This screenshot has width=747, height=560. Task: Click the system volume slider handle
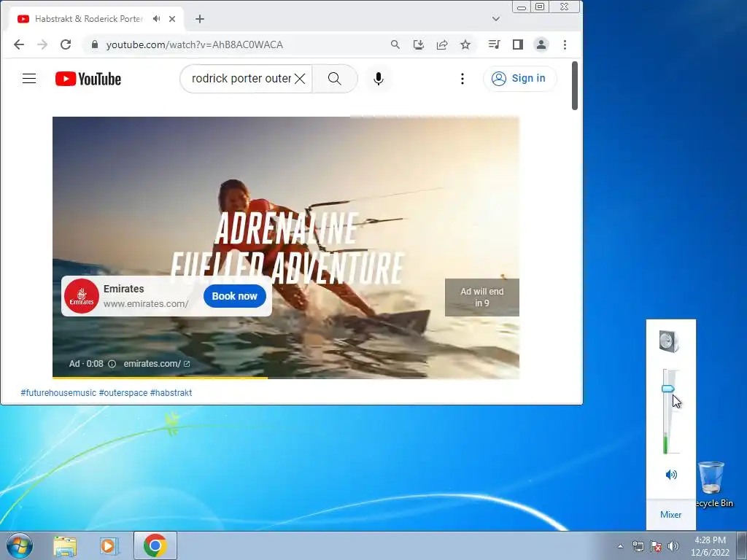click(668, 389)
